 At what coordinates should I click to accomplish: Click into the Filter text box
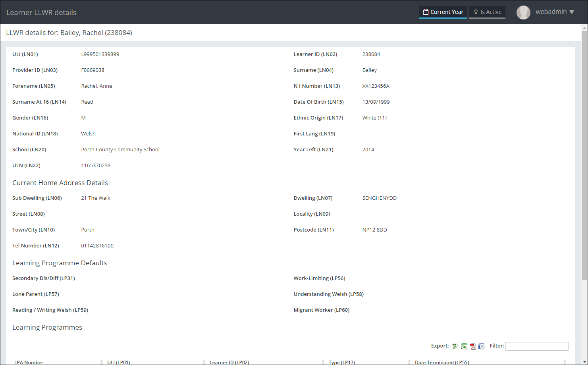(537, 346)
